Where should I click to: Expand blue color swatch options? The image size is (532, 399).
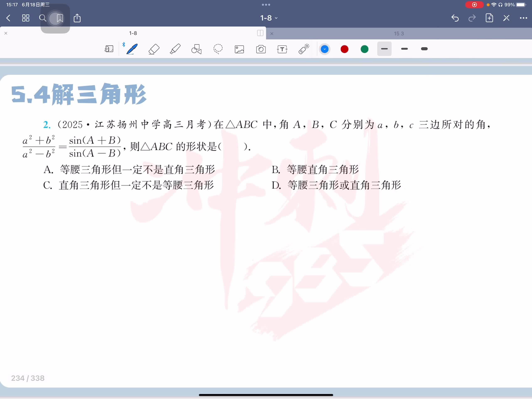324,49
